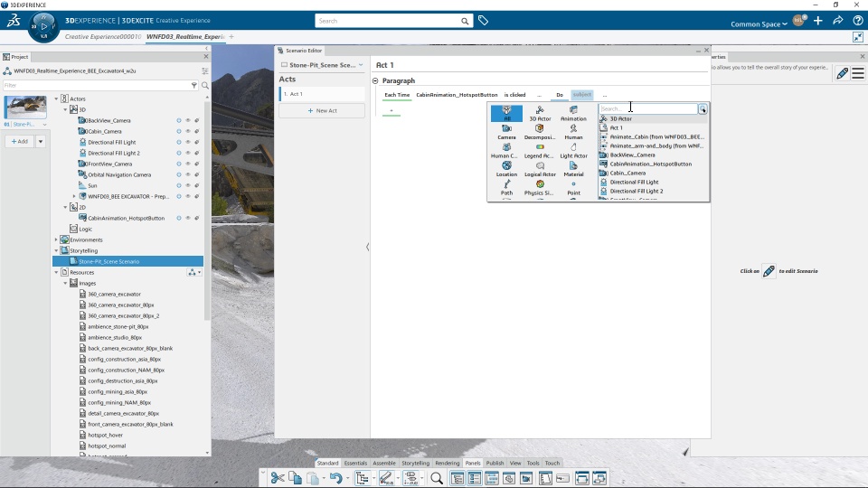Image resolution: width=868 pixels, height=488 pixels.
Task: Select the Human category filter
Action: [x=573, y=132]
